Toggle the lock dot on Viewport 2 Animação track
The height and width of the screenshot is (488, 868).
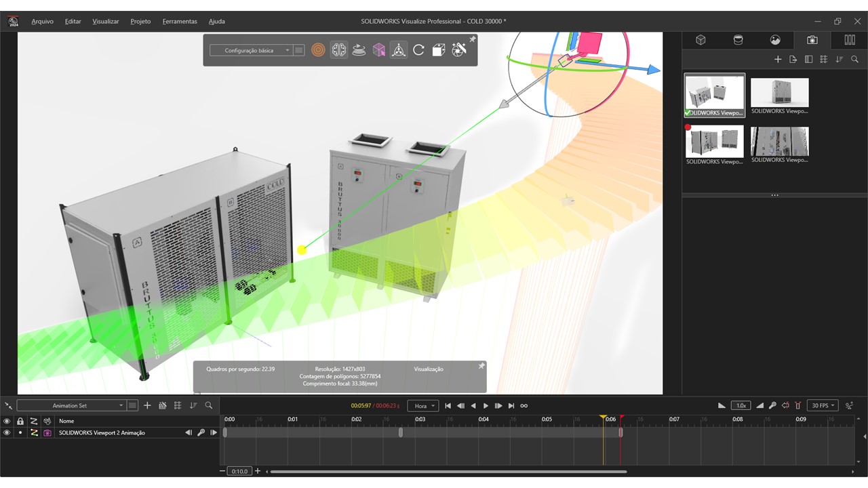[x=20, y=432]
